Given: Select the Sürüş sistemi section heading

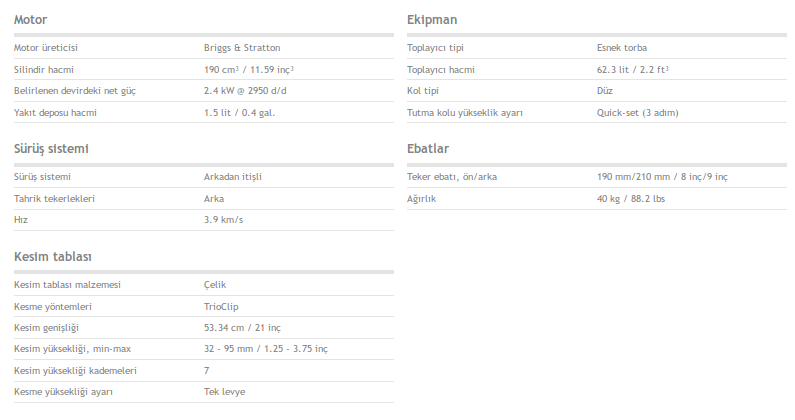Looking at the screenshot, I should tap(52, 149).
